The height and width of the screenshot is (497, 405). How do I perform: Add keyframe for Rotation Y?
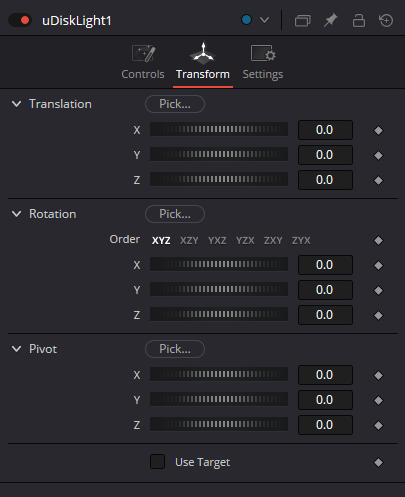pyautogui.click(x=378, y=290)
